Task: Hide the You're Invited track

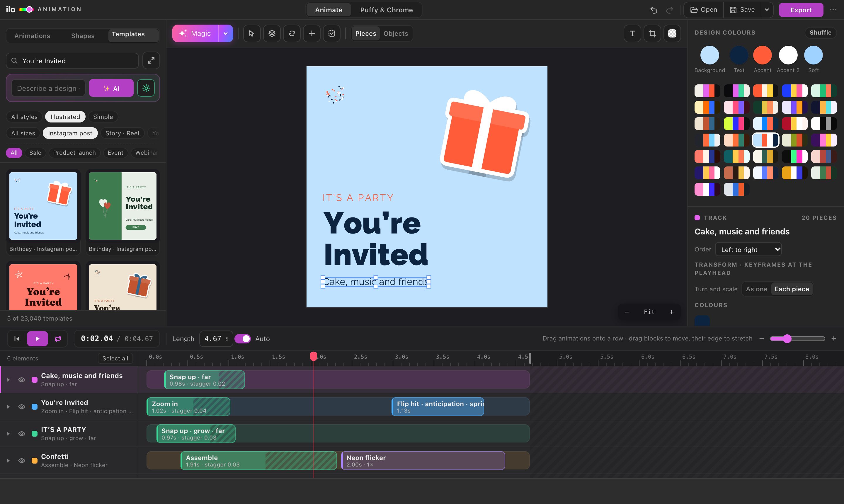Action: click(21, 406)
